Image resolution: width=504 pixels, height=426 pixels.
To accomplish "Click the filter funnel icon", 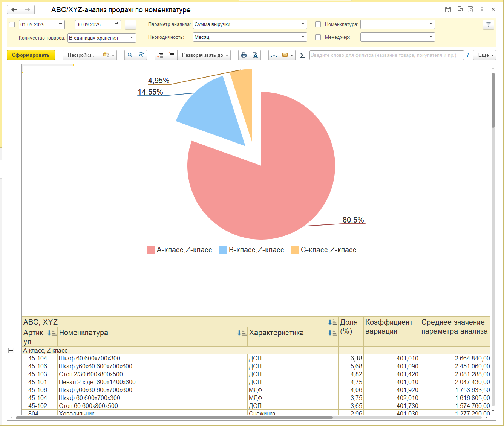I will (x=489, y=24).
